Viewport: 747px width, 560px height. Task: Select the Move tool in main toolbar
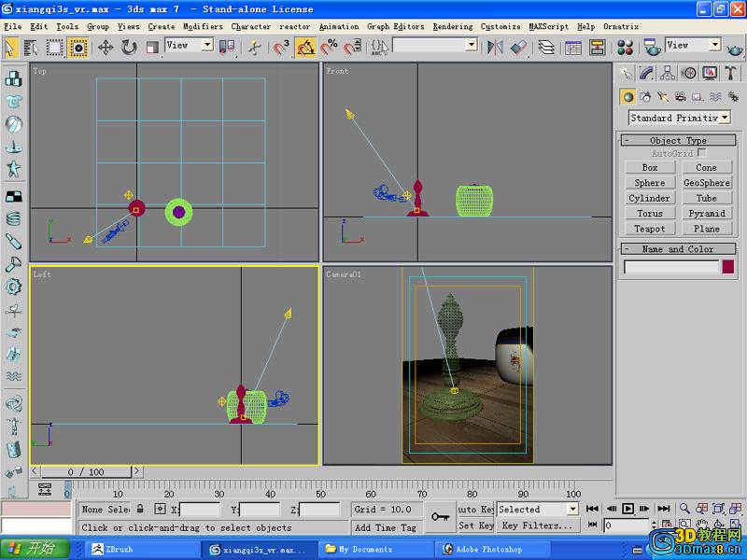point(106,47)
